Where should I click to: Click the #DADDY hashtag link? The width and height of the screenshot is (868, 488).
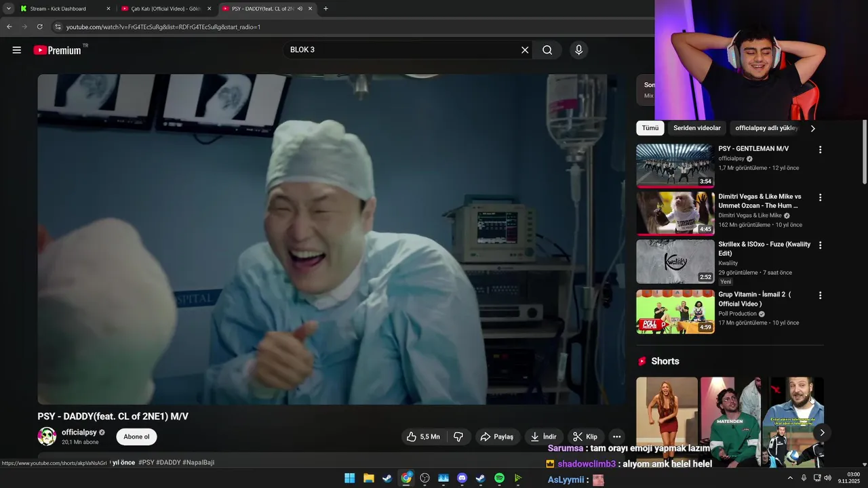[x=168, y=462]
